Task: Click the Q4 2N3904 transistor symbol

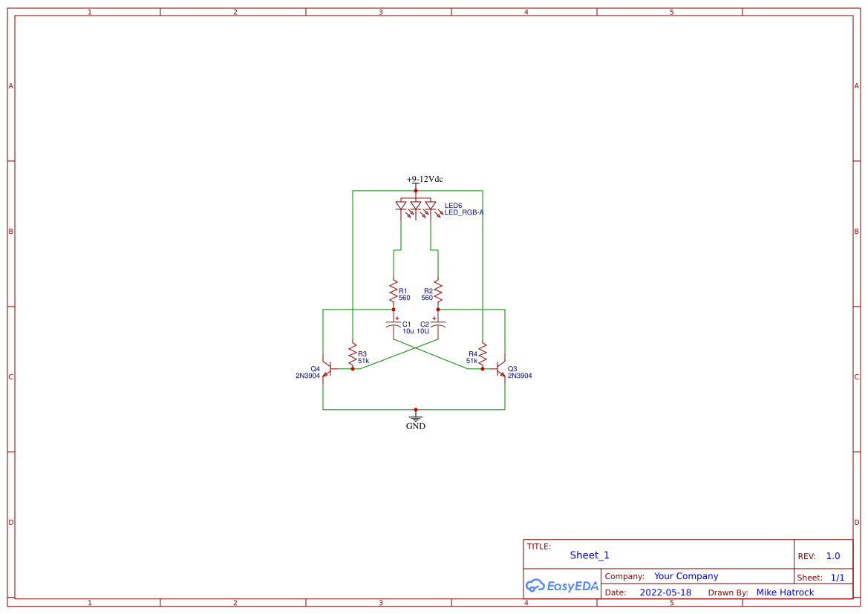Action: (330, 369)
